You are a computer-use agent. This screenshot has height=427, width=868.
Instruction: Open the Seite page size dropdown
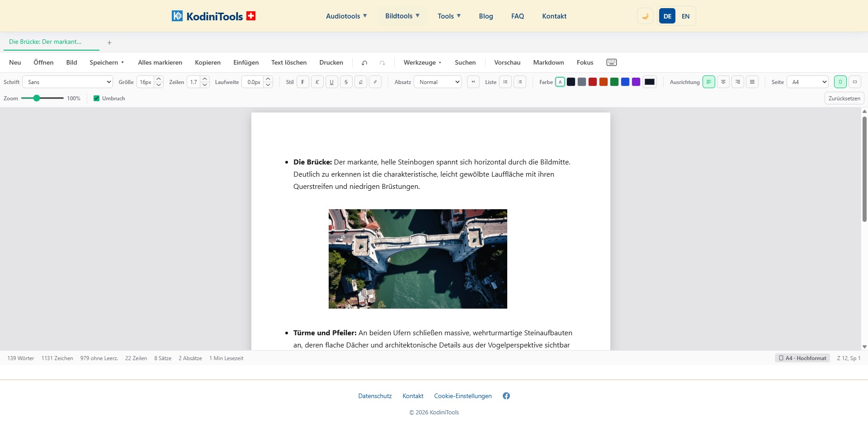coord(807,82)
